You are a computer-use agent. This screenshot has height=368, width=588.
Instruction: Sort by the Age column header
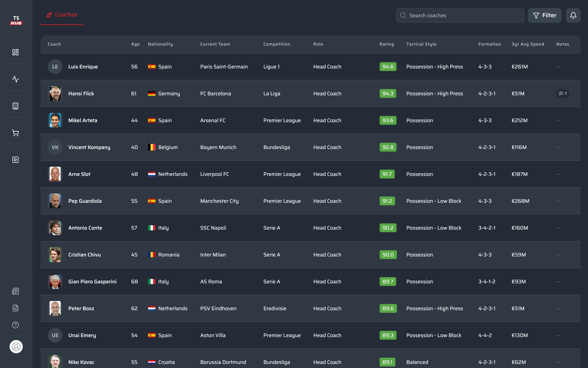tap(135, 44)
